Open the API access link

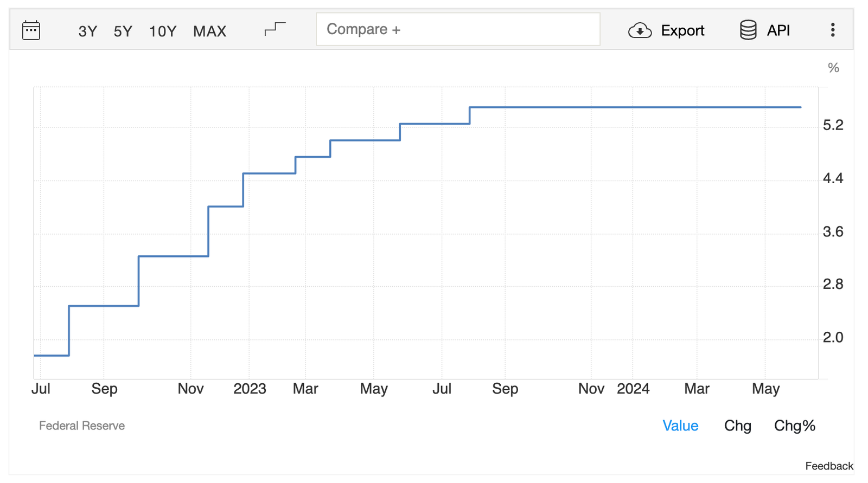778,30
